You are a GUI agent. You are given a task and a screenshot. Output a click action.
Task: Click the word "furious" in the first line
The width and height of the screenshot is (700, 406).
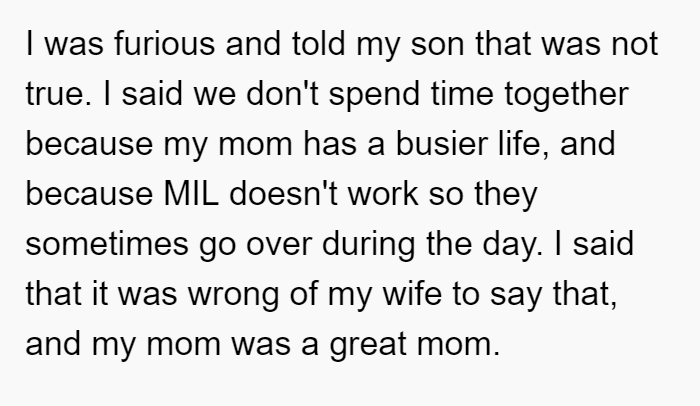pyautogui.click(x=164, y=43)
